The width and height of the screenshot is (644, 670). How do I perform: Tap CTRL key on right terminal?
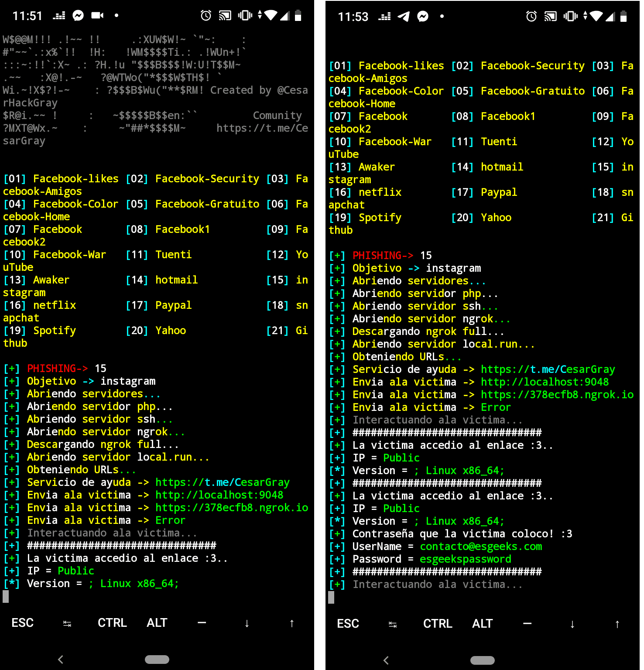click(x=438, y=624)
